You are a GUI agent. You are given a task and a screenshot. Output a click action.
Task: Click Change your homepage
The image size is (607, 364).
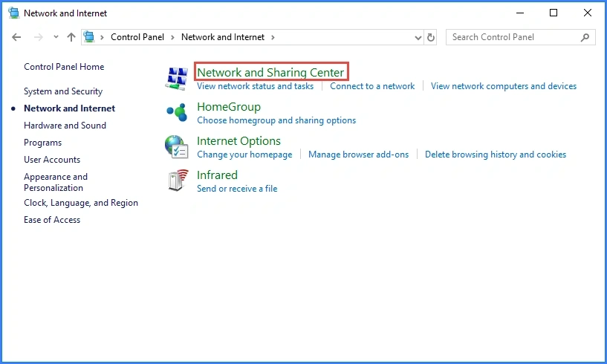pyautogui.click(x=244, y=155)
